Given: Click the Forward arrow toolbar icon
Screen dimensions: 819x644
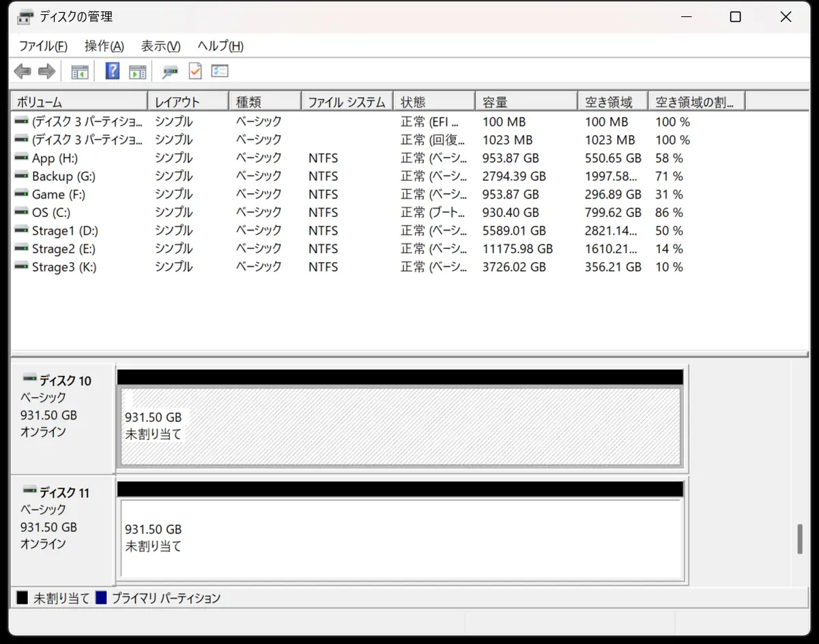Looking at the screenshot, I should point(47,71).
